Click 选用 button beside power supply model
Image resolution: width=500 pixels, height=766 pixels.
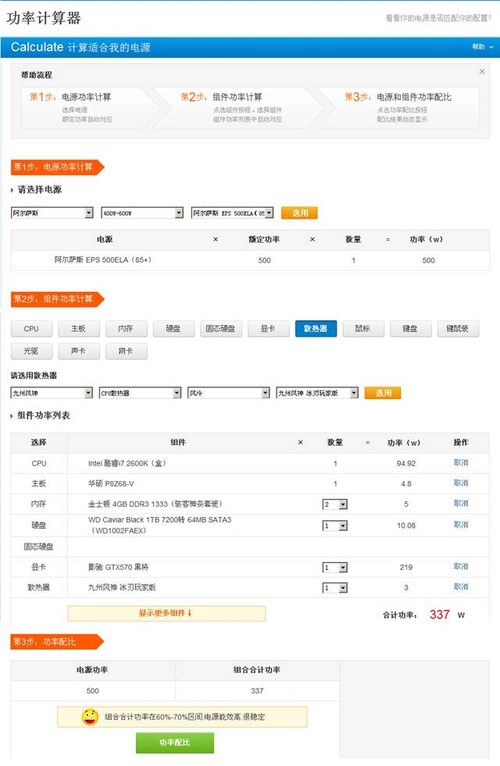[300, 213]
